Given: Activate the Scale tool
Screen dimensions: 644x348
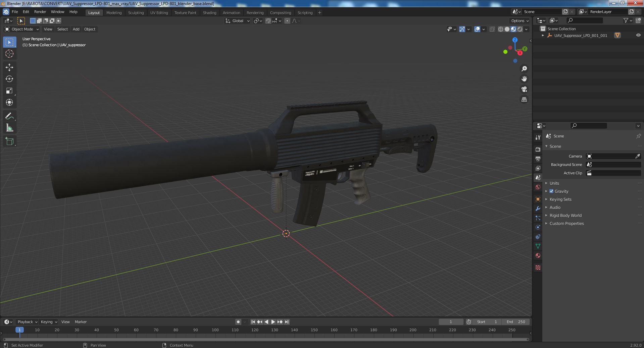Looking at the screenshot, I should tap(9, 91).
